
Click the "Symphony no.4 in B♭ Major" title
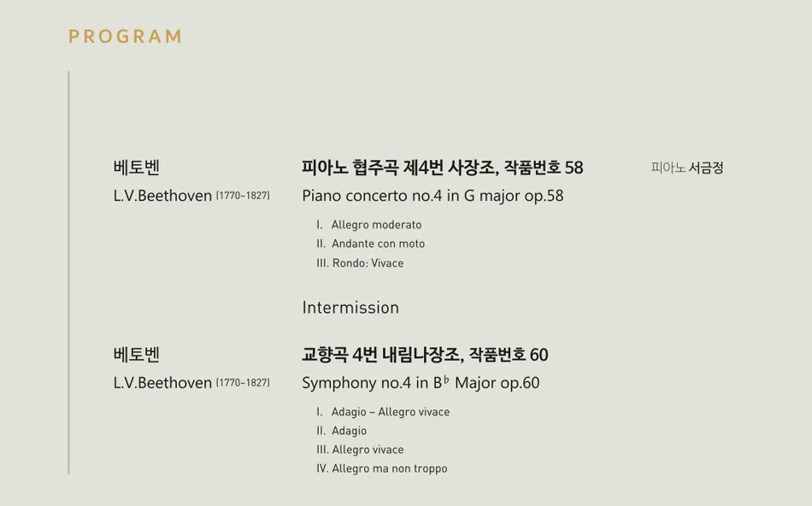[421, 383]
